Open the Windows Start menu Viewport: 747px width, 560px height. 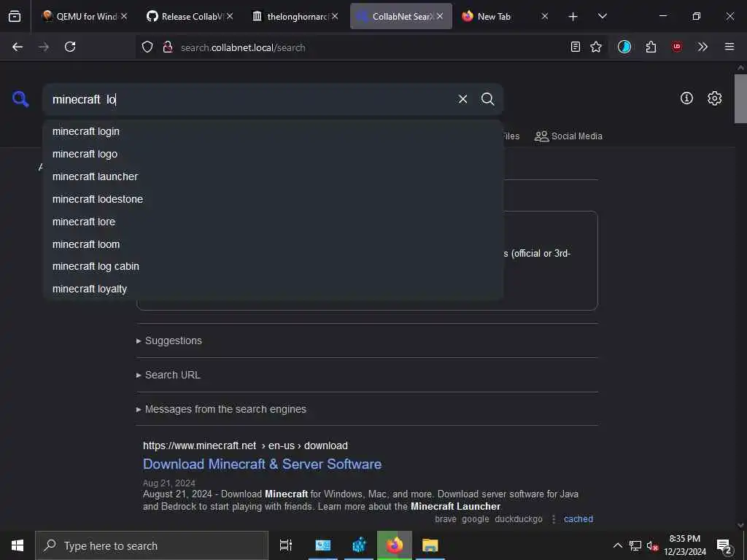tap(18, 545)
